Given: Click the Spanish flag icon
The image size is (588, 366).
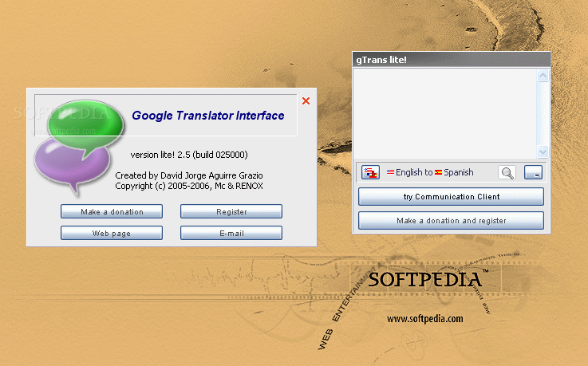Looking at the screenshot, I should pos(438,172).
